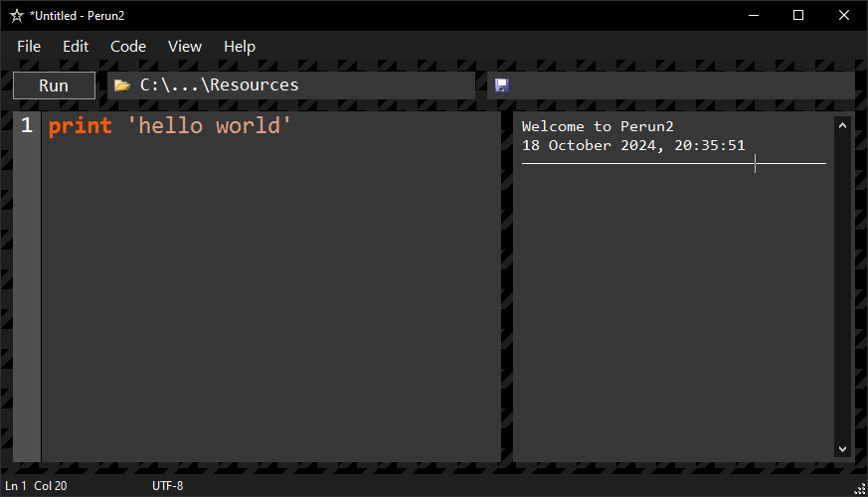868x497 pixels.
Task: Click the open folder icon
Action: point(121,85)
